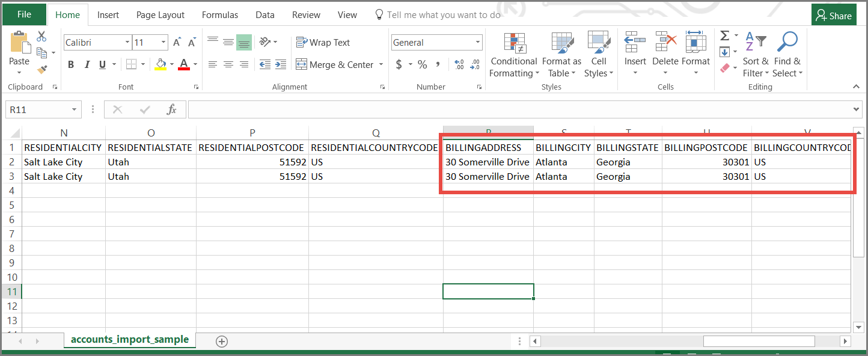The width and height of the screenshot is (868, 356).
Task: Click the formula bar input field
Action: coord(517,109)
